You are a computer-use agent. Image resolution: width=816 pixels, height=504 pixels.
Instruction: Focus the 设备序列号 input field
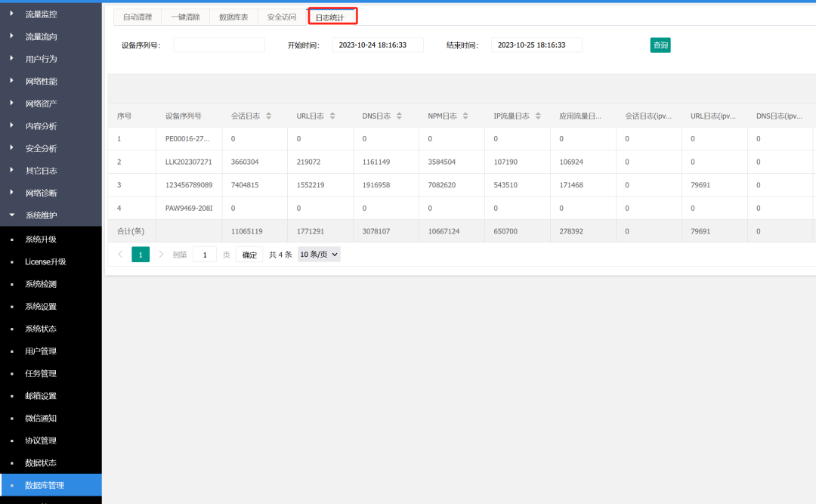pos(219,45)
